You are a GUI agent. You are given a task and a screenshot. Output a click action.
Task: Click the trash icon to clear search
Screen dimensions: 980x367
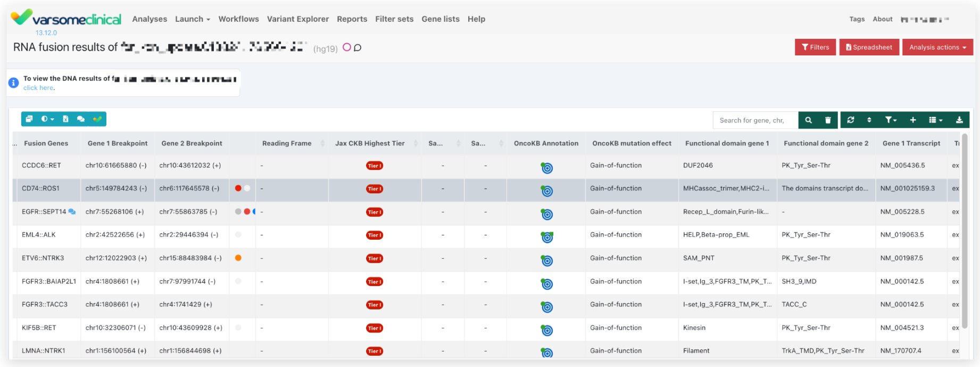point(828,120)
